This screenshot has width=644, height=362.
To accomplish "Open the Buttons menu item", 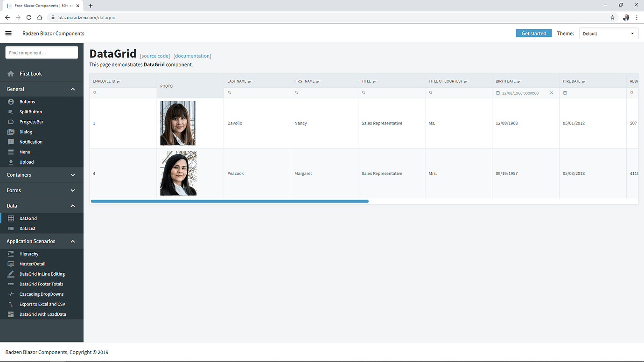I will click(x=27, y=102).
